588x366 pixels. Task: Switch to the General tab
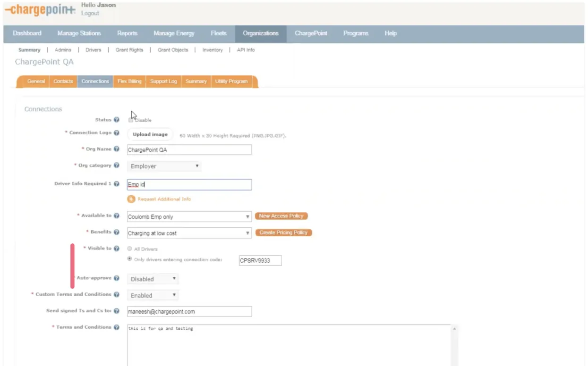(x=36, y=82)
